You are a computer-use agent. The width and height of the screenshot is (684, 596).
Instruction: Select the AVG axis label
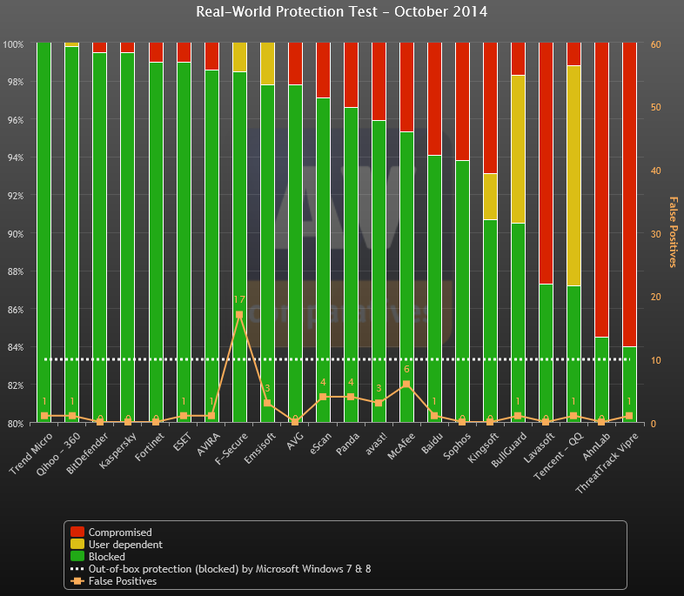click(295, 441)
